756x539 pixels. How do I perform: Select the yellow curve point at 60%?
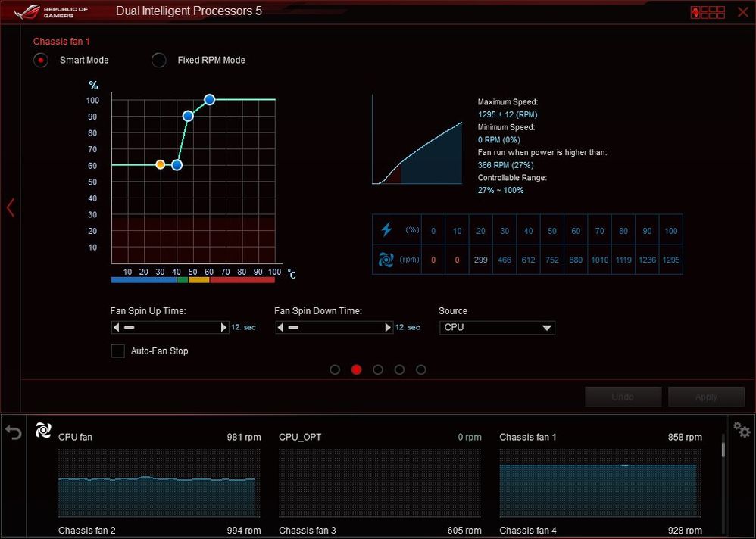coord(161,165)
